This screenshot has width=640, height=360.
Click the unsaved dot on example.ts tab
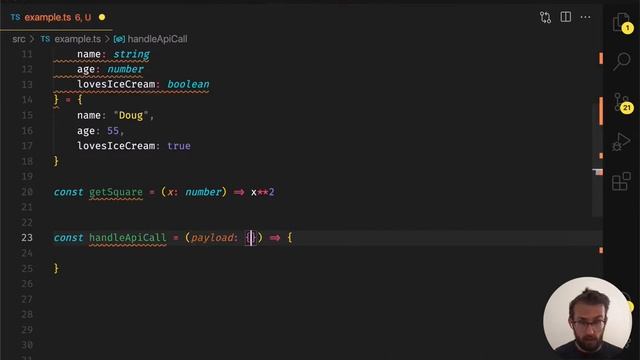tap(102, 18)
